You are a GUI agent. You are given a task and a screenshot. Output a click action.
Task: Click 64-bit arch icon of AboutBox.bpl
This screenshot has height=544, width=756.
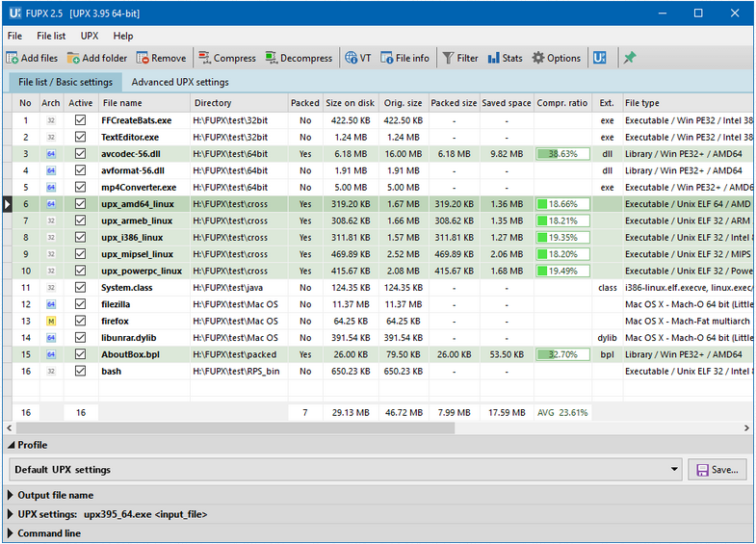[x=51, y=354]
